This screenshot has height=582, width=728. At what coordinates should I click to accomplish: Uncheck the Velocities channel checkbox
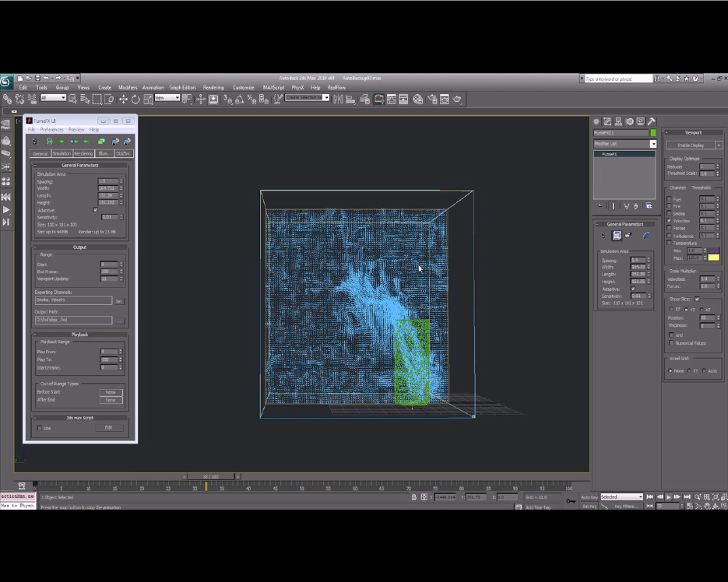click(x=670, y=221)
